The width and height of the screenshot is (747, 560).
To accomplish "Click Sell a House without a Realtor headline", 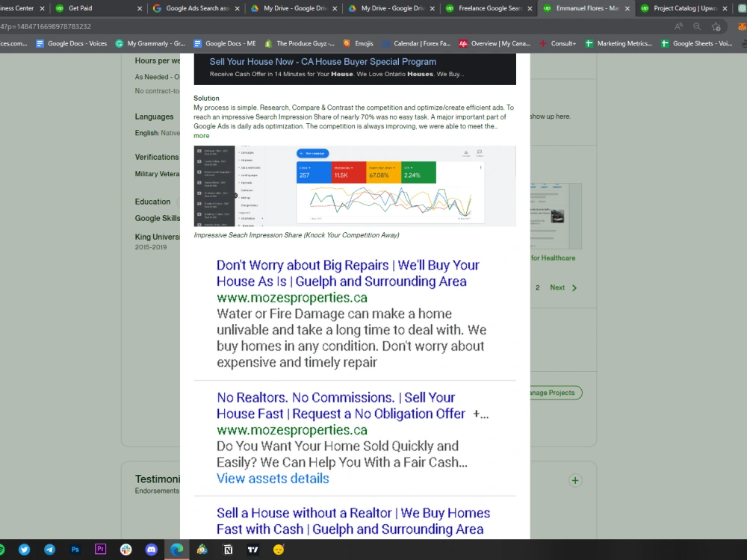I will (353, 521).
